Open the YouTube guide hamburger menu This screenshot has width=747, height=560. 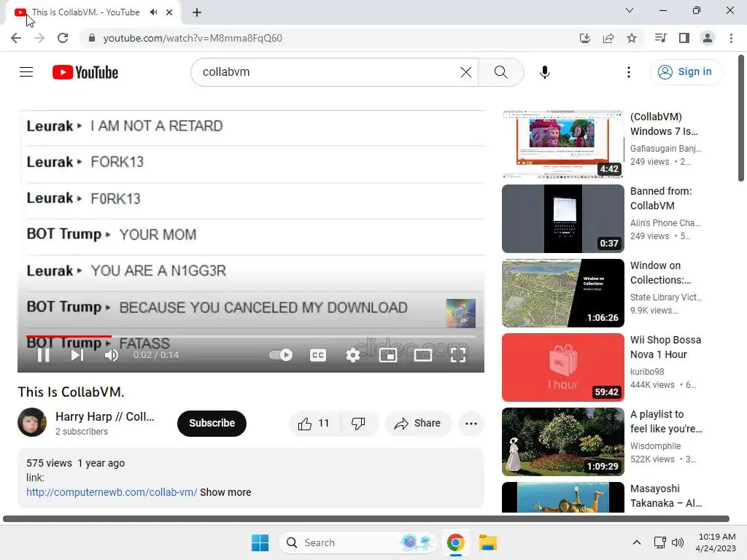coord(26,72)
